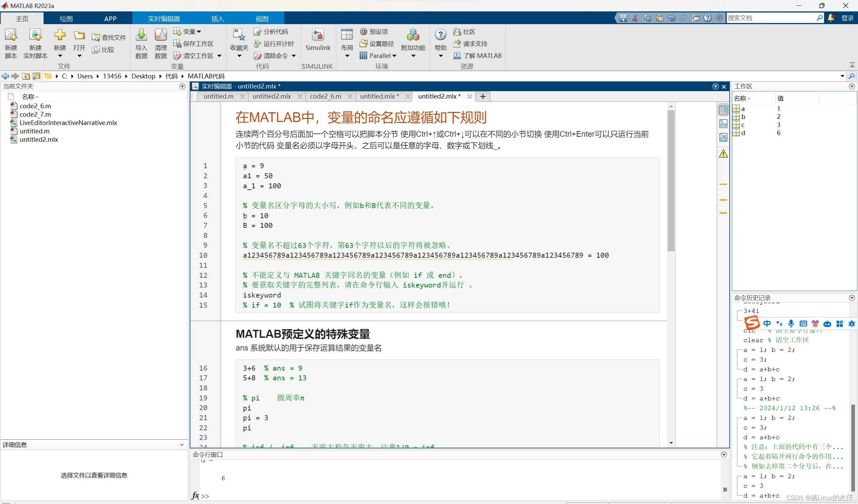Open 变量 (Variable) dropdown
858x504 pixels.
point(188,32)
